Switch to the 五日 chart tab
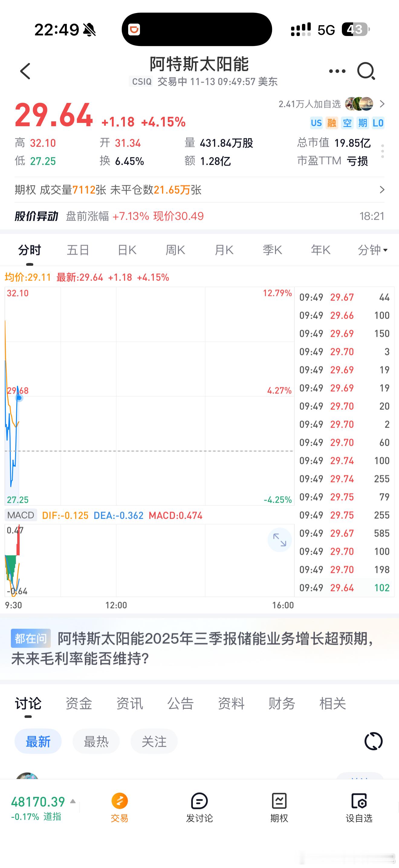 pyautogui.click(x=78, y=250)
